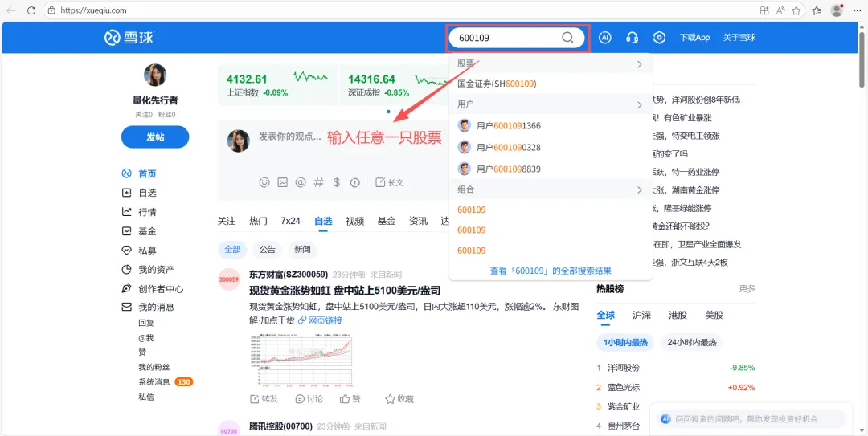Expand the 股票 section chevron in dropdown
The width and height of the screenshot is (868, 436).
[640, 64]
